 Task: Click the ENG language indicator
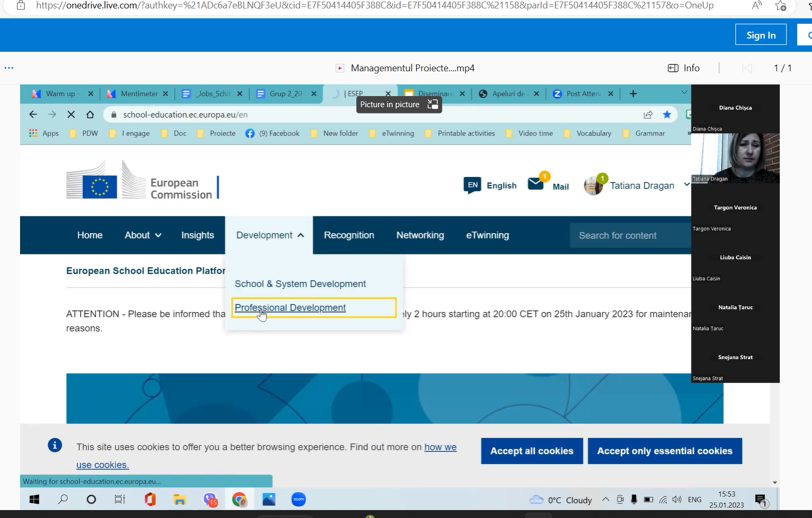coord(695,500)
